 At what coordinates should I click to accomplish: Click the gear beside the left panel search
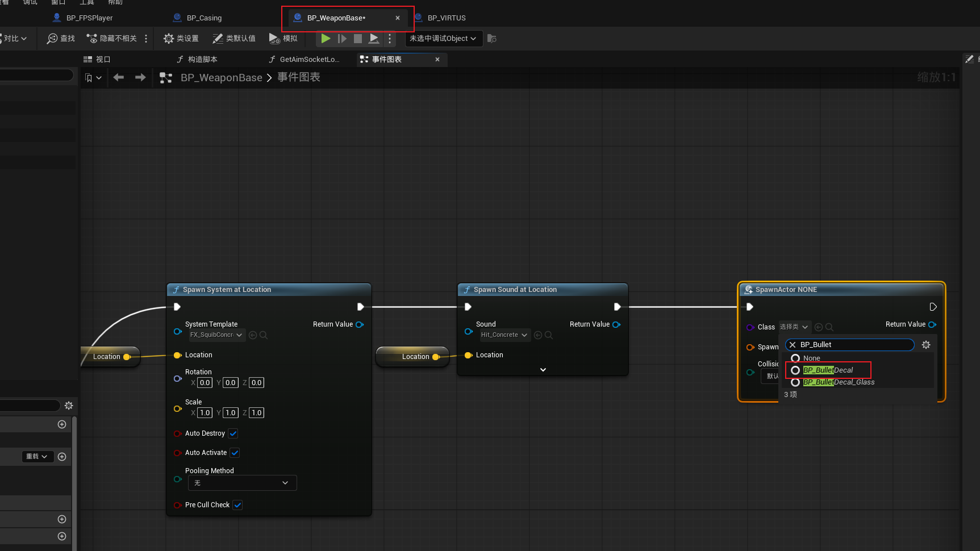(69, 406)
